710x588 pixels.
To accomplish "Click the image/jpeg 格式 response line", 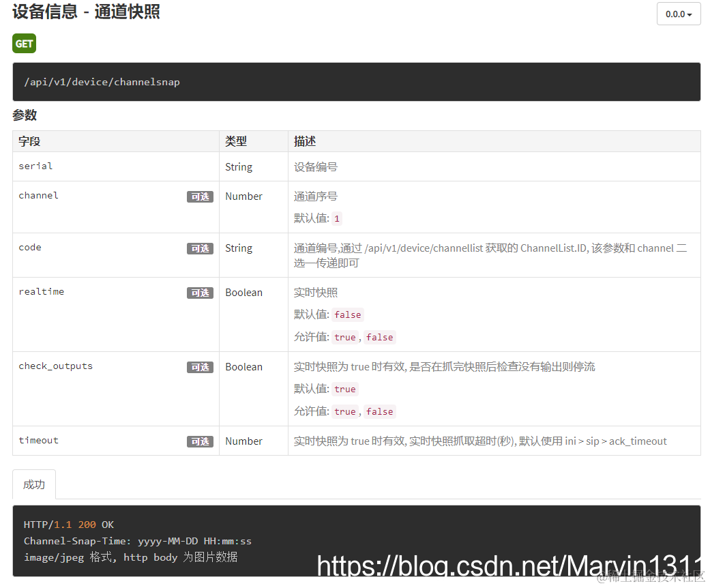I will [x=130, y=557].
